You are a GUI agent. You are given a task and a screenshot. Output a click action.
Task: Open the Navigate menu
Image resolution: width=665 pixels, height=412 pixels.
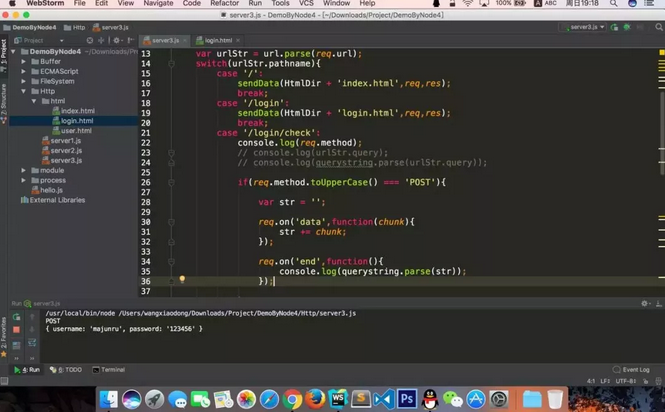158,3
